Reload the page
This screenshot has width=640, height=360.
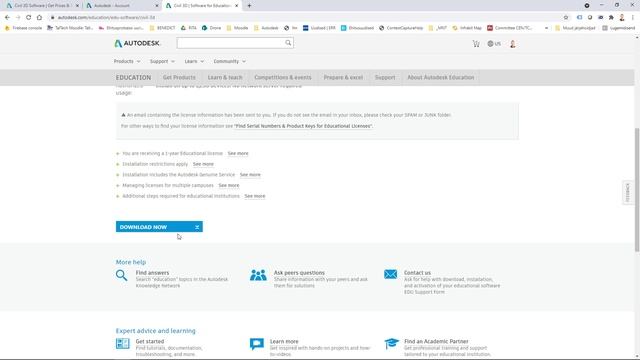click(x=29, y=17)
